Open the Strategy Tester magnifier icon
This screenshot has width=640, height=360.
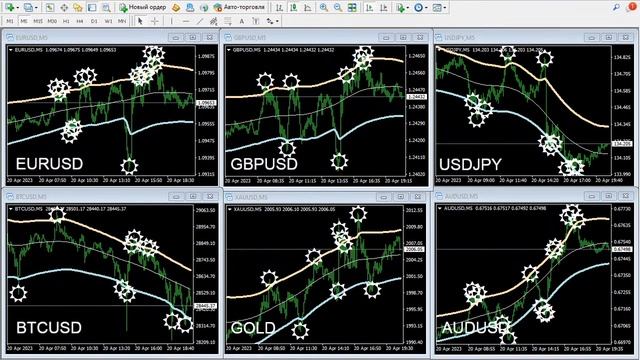106,7
